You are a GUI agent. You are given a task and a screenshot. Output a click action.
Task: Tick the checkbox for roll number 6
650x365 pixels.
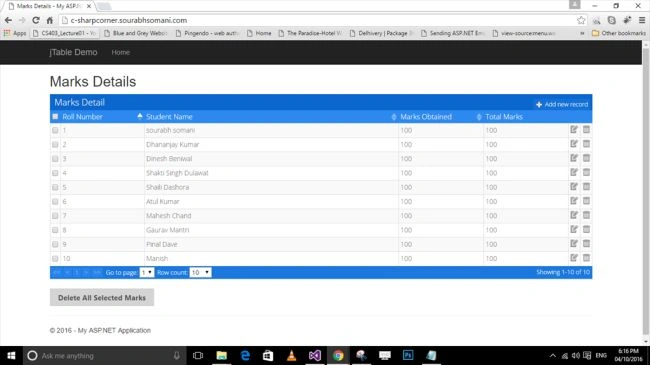(x=55, y=201)
